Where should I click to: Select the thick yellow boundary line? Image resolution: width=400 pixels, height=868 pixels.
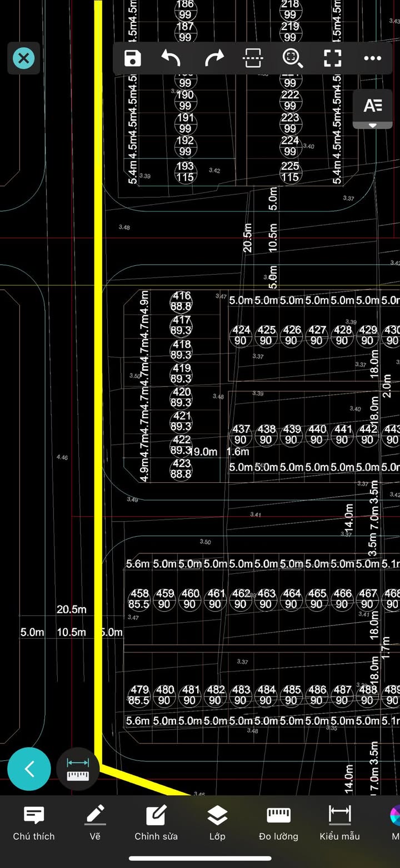tap(98, 388)
